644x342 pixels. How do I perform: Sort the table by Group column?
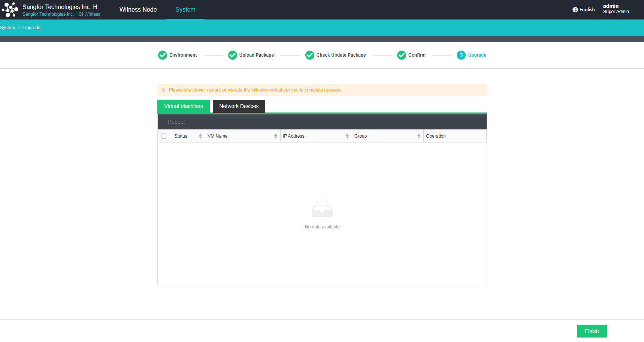(x=418, y=136)
